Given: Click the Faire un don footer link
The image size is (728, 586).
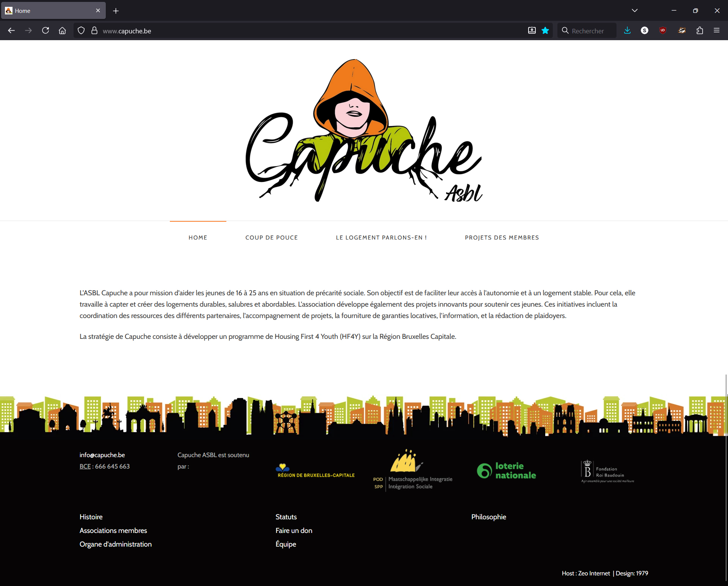Looking at the screenshot, I should pyautogui.click(x=294, y=531).
